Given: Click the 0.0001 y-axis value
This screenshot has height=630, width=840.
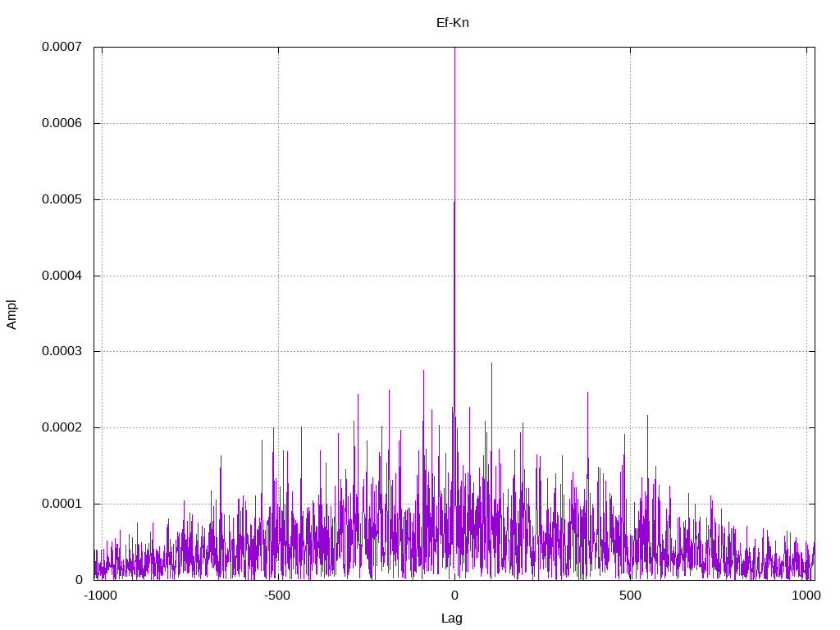Looking at the screenshot, I should click(62, 504).
